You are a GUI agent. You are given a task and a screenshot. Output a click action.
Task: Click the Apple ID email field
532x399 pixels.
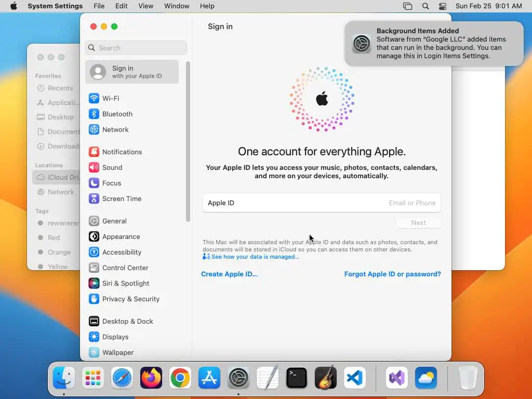pyautogui.click(x=322, y=203)
